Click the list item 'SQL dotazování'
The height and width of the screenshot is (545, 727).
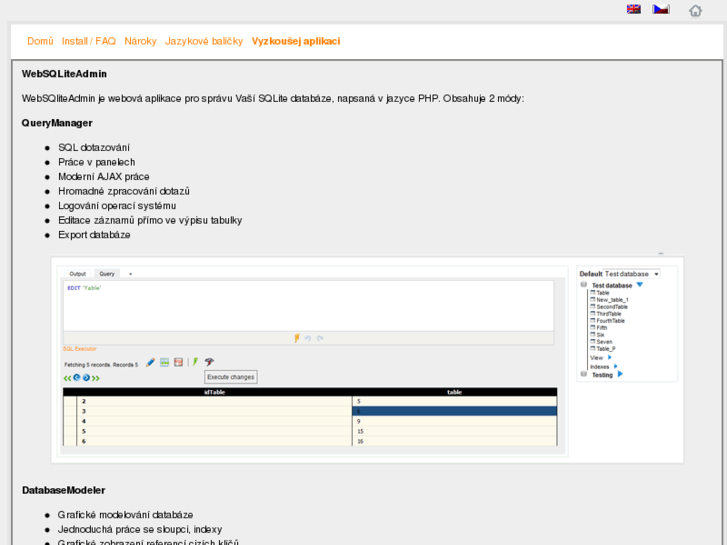pos(94,147)
